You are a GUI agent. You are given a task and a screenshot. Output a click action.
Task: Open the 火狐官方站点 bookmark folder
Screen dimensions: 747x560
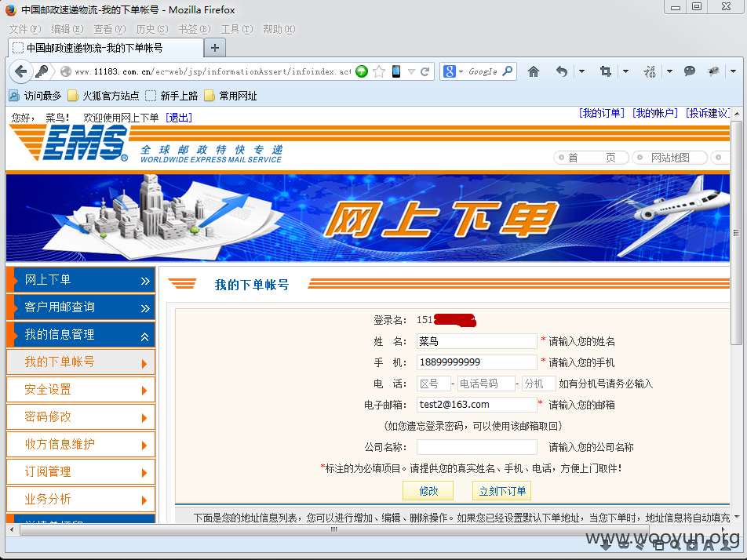[x=104, y=96]
